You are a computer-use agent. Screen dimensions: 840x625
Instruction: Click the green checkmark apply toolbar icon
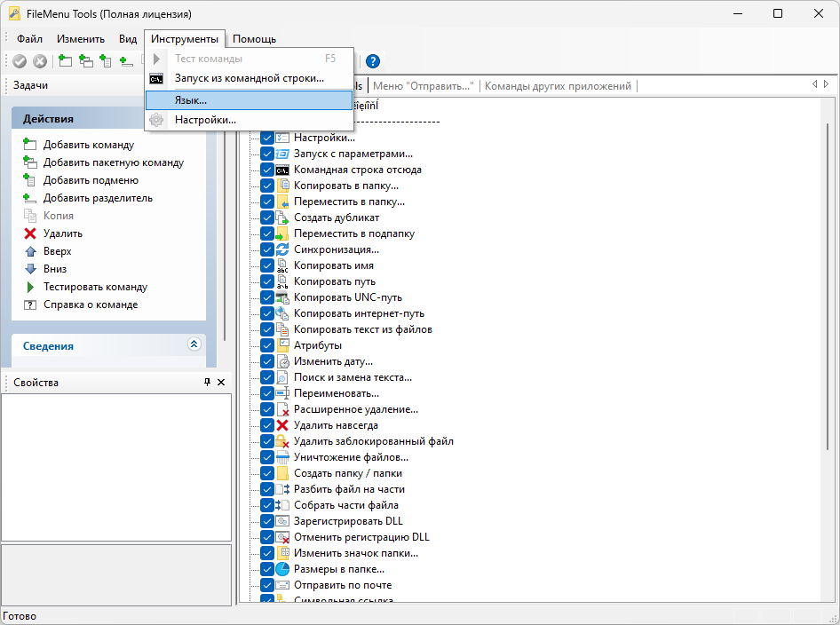point(20,61)
